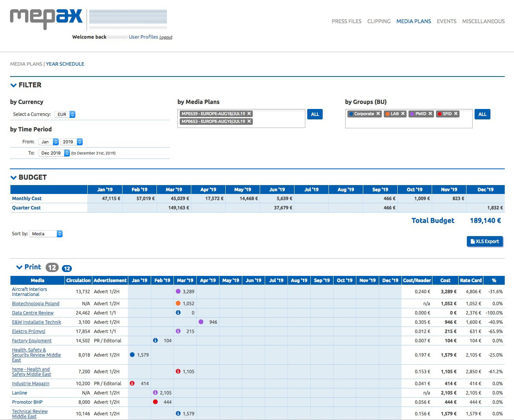Open the MEDIA PLANS menu

coord(414,21)
